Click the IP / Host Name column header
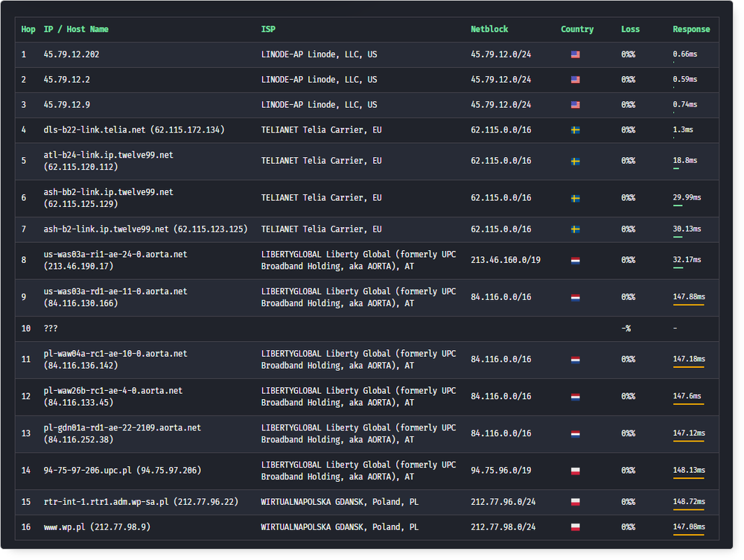Viewport: 744px width, 560px height. pyautogui.click(x=76, y=30)
